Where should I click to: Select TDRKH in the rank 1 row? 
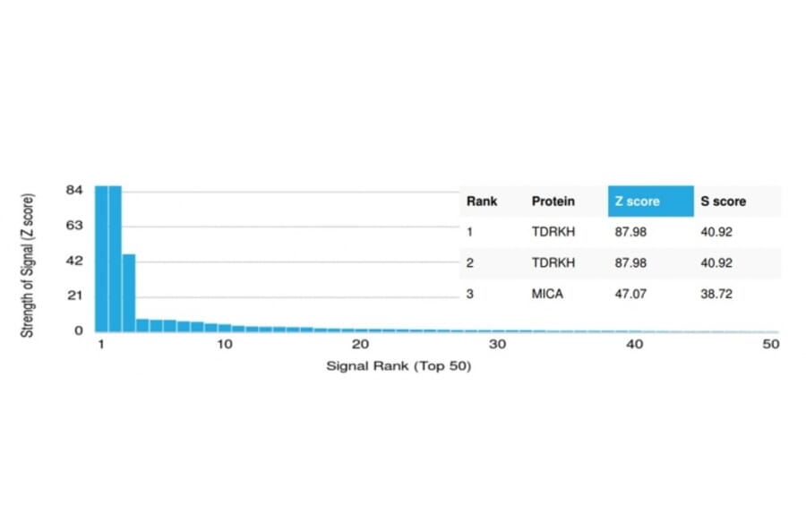tap(552, 231)
